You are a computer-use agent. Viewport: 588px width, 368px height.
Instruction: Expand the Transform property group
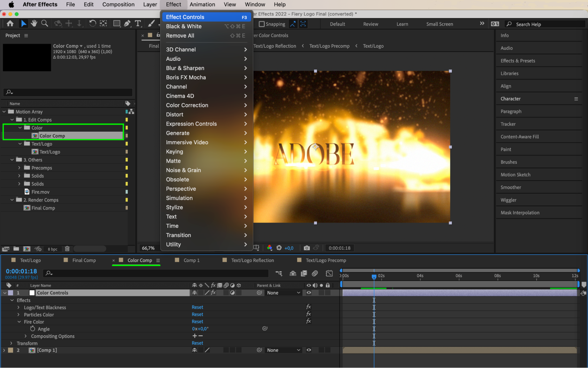[11, 343]
